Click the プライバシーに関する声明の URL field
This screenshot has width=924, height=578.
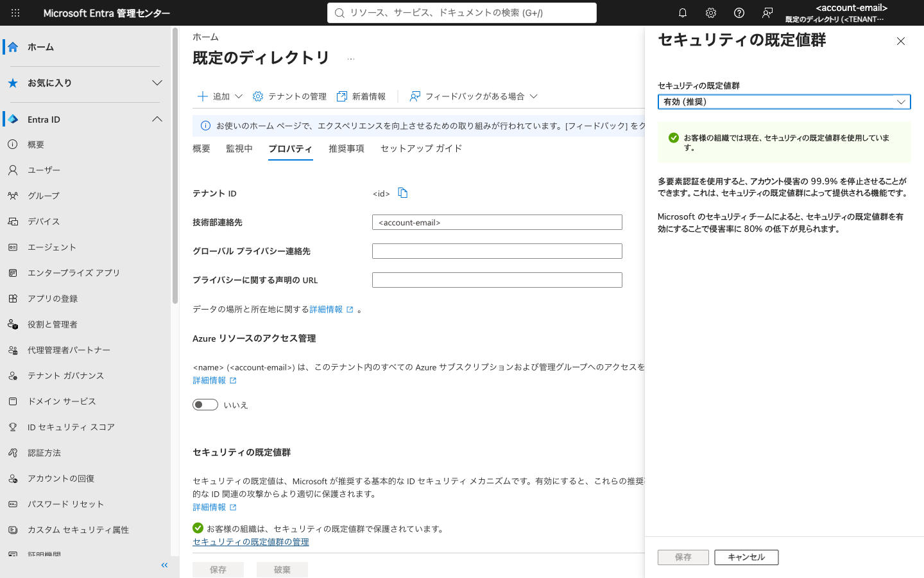(x=497, y=280)
